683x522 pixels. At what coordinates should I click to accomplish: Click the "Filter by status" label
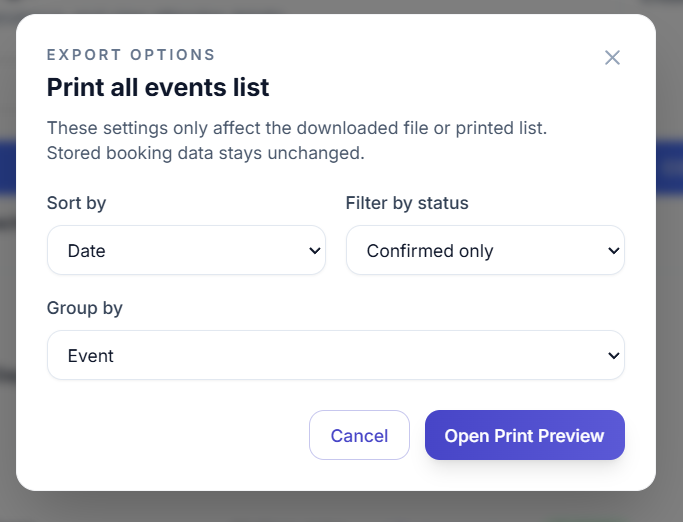click(407, 203)
